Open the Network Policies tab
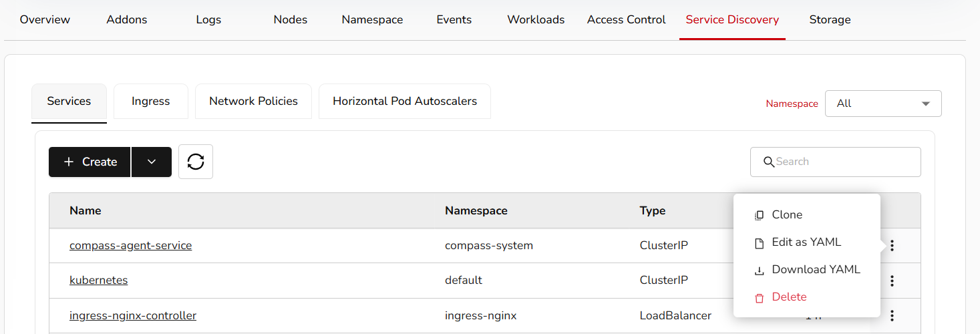 [x=253, y=102]
